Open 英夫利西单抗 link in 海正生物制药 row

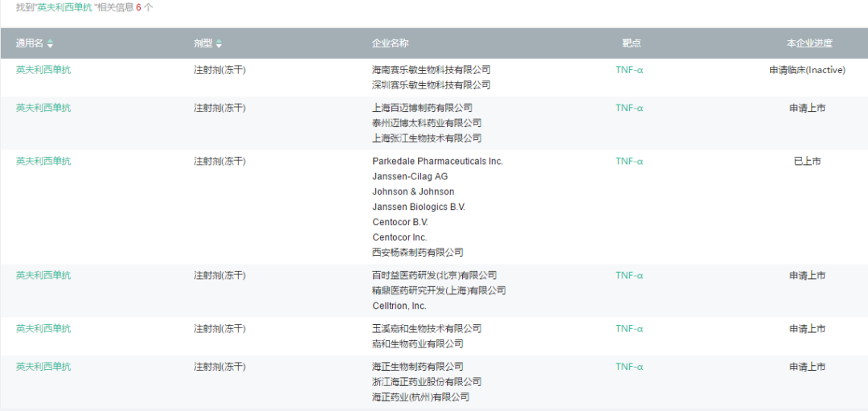(43, 367)
